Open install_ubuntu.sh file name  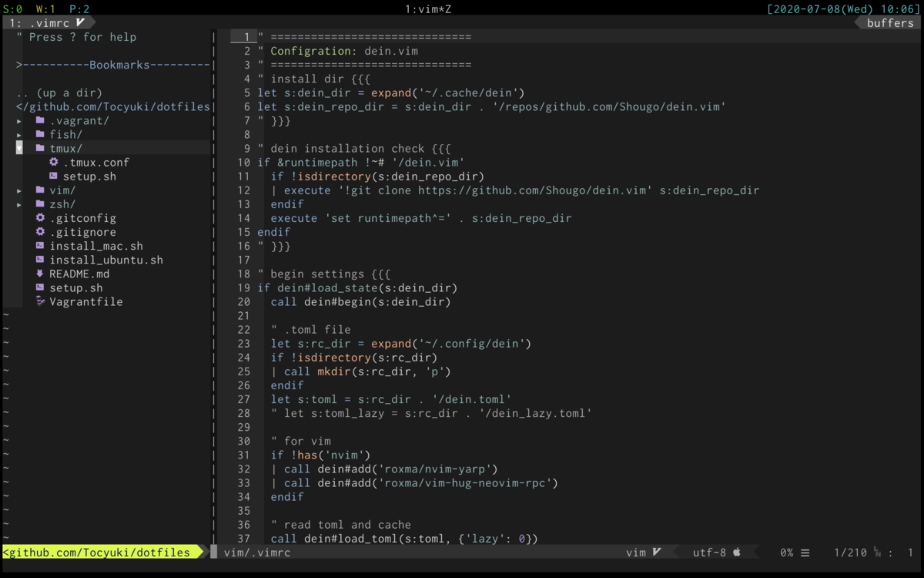pos(106,260)
